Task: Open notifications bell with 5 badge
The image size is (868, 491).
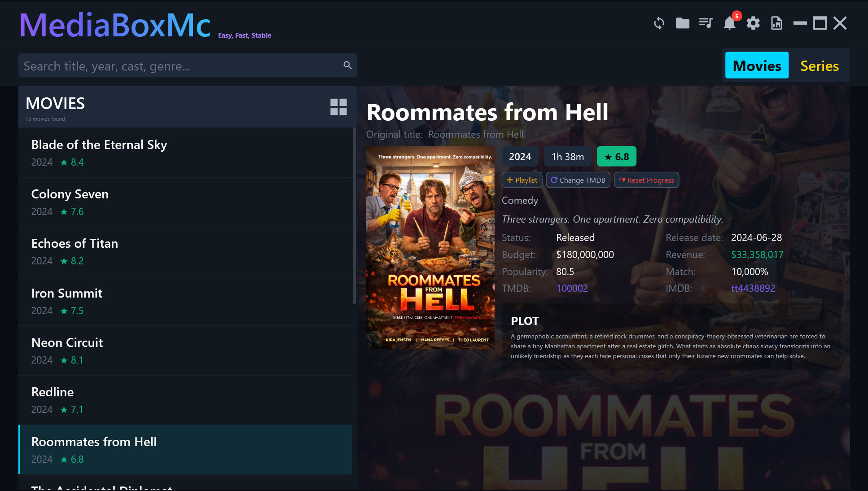Action: click(x=730, y=23)
